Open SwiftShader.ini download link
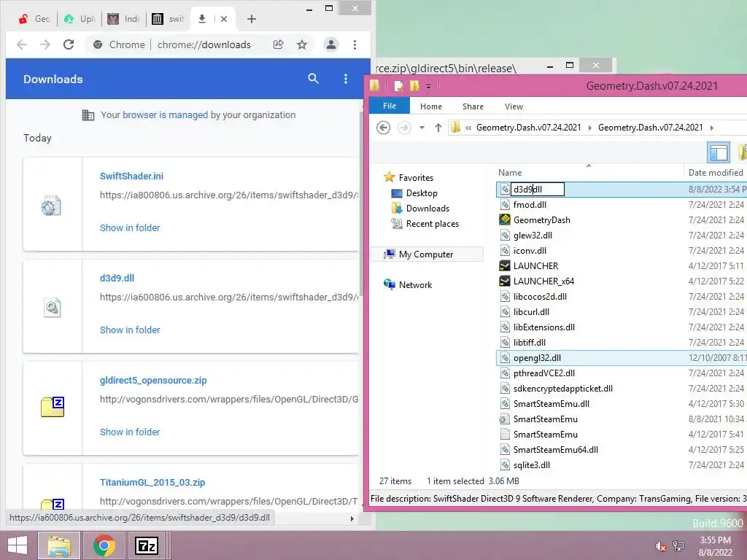The height and width of the screenshot is (560, 747). [x=131, y=176]
